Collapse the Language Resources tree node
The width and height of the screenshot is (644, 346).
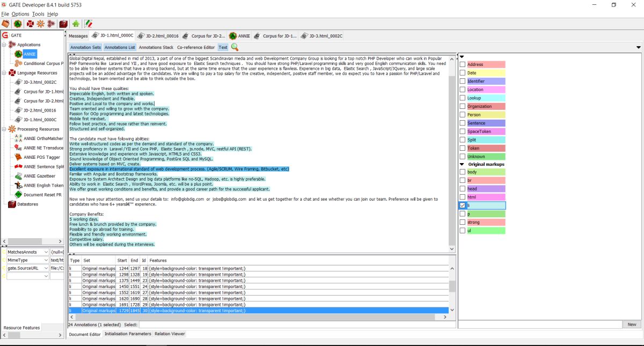coord(5,73)
